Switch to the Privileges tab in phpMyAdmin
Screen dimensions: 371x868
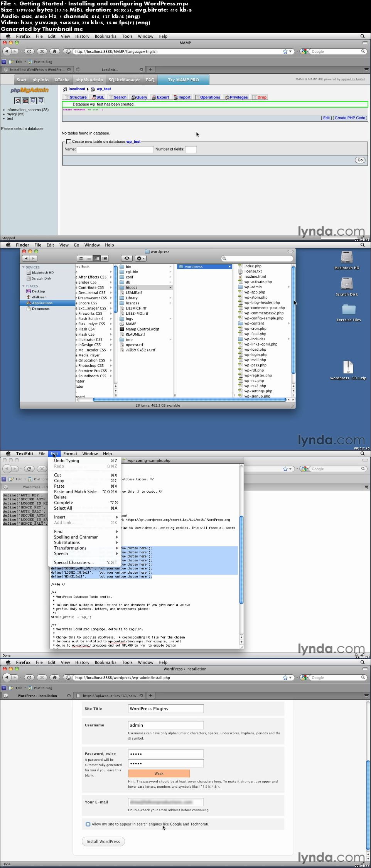(x=236, y=97)
